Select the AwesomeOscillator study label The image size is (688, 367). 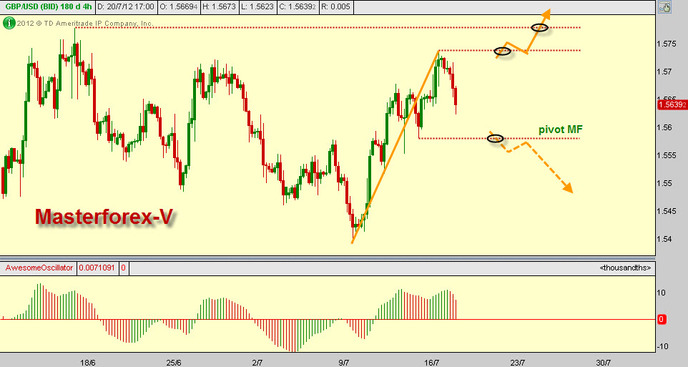[x=39, y=268]
